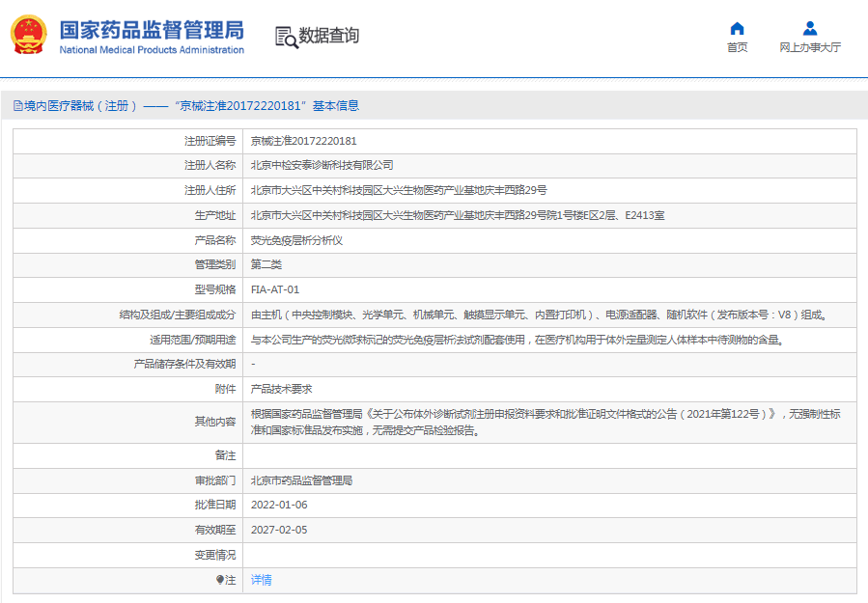Click the pin icon beside 注
The height and width of the screenshot is (603, 868).
coord(220,580)
